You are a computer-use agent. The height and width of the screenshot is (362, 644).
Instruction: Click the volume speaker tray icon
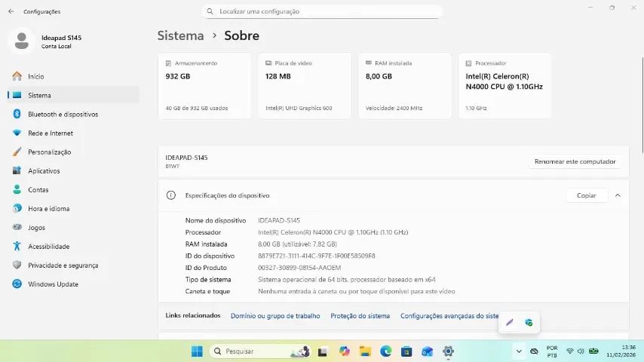click(581, 351)
